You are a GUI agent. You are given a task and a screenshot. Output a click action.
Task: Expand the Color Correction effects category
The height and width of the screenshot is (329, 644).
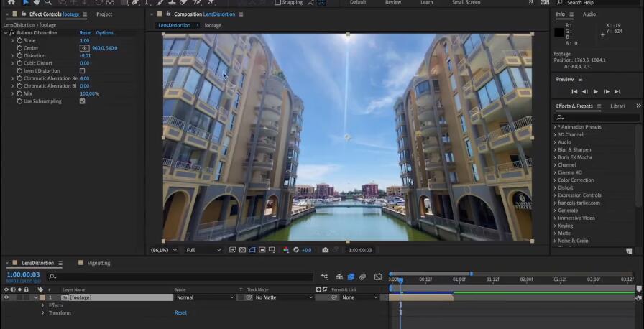554,180
